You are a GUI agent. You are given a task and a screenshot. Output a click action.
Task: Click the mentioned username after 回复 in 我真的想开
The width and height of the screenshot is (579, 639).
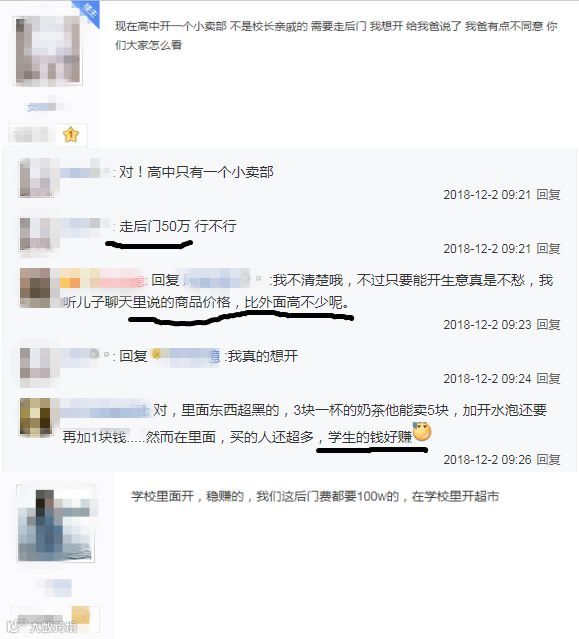click(185, 356)
